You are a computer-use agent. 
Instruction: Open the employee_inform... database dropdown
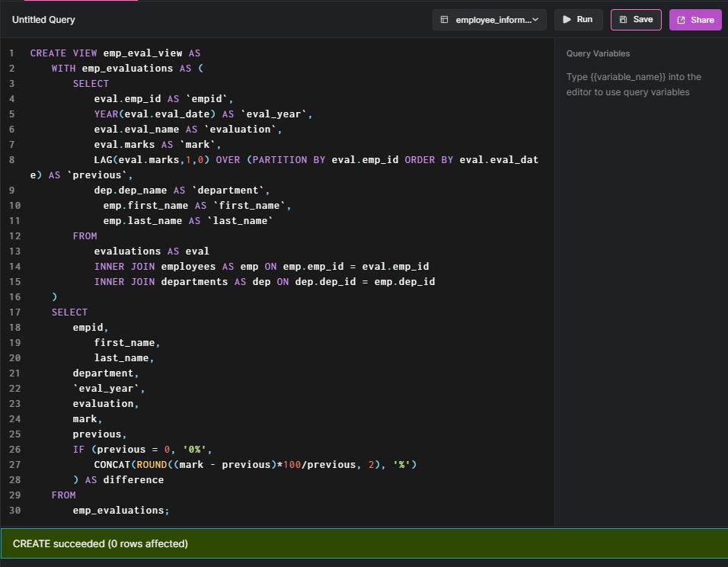click(490, 20)
